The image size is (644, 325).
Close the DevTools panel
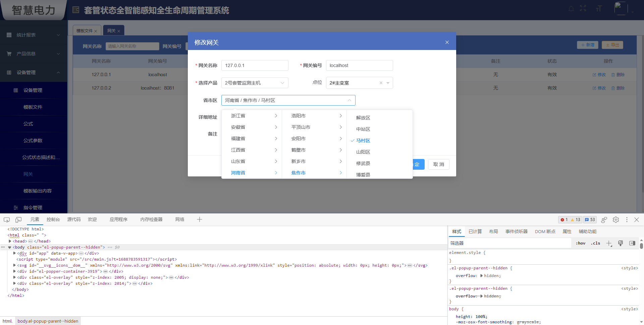pos(637,220)
